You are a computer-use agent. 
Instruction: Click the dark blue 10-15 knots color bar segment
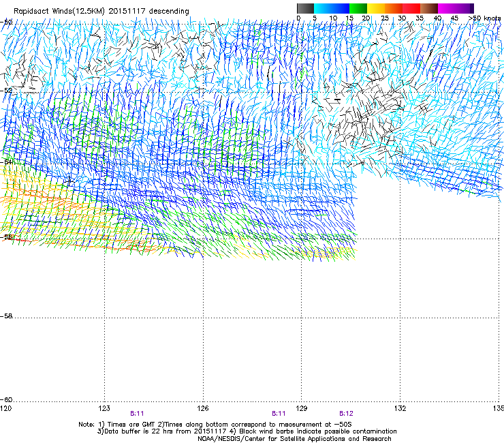click(341, 8)
